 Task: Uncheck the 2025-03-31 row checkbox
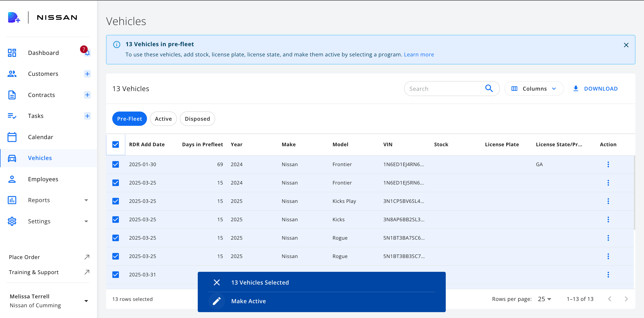point(116,275)
